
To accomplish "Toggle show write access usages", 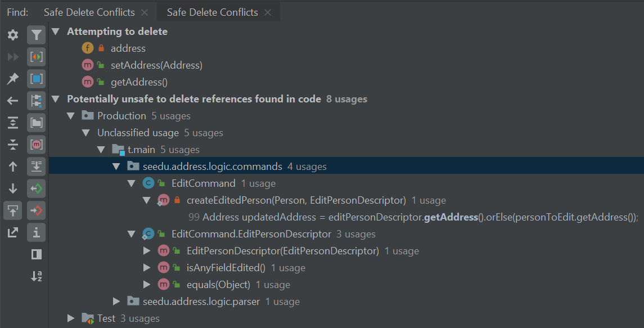I will pos(37,210).
